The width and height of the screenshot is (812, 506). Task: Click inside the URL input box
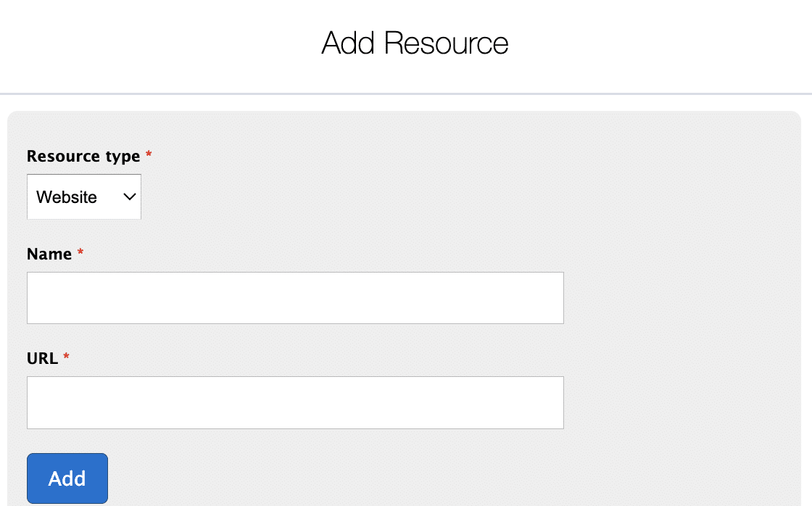(295, 402)
